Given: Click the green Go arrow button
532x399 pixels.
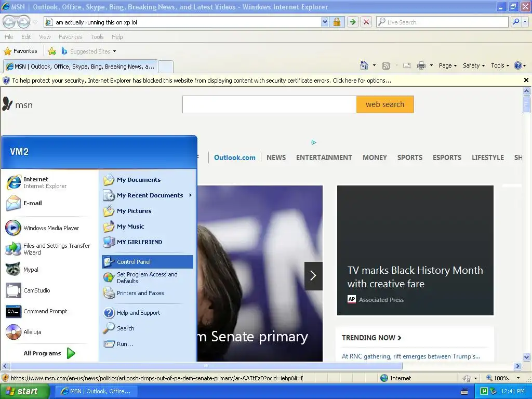Looking at the screenshot, I should coord(353,22).
